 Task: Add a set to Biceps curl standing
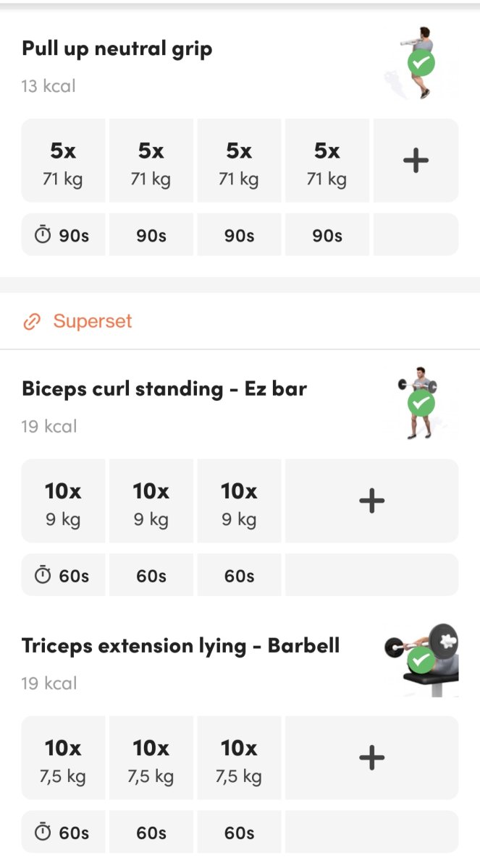371,501
